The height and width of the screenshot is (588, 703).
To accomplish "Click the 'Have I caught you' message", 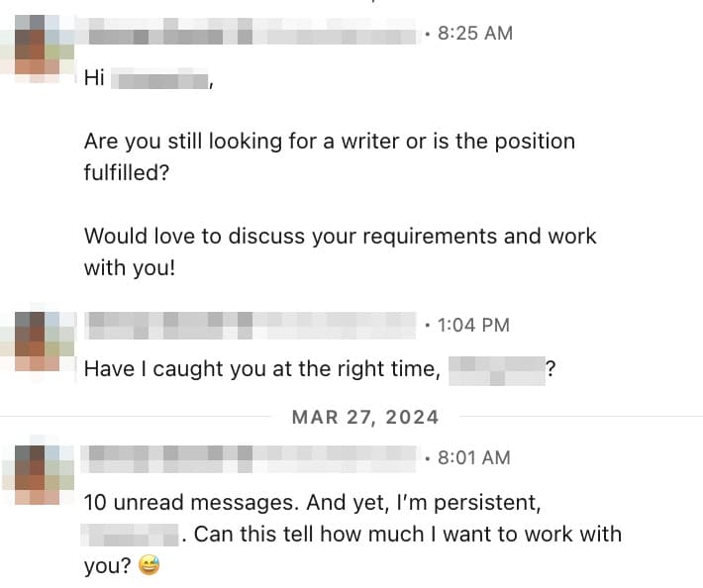I will point(320,370).
